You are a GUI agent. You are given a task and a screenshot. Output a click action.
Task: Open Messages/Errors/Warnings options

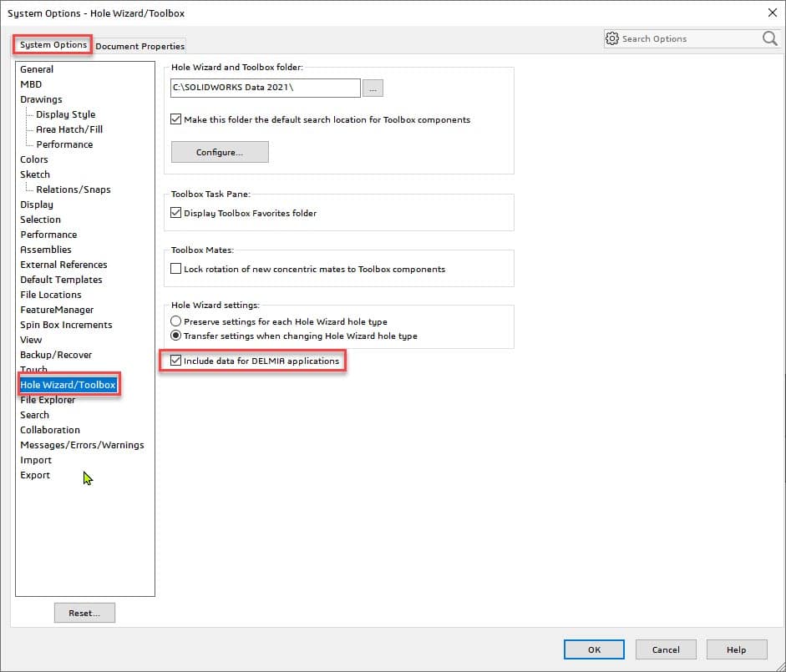coord(82,445)
